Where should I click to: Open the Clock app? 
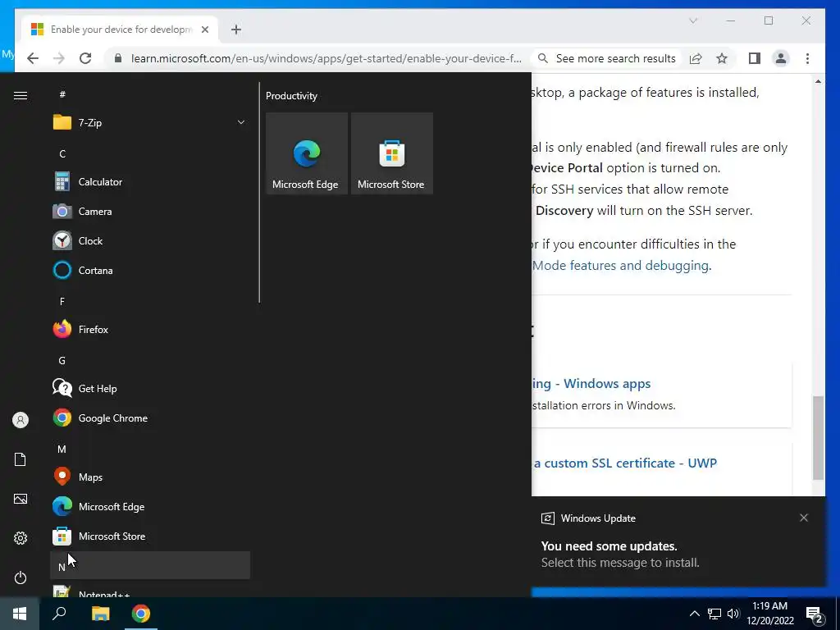150,241
